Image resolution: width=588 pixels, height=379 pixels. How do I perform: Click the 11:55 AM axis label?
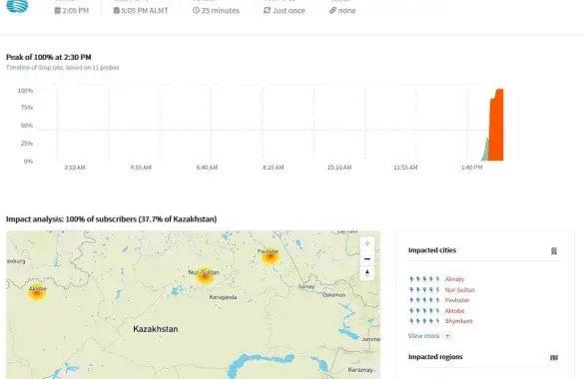[405, 168]
